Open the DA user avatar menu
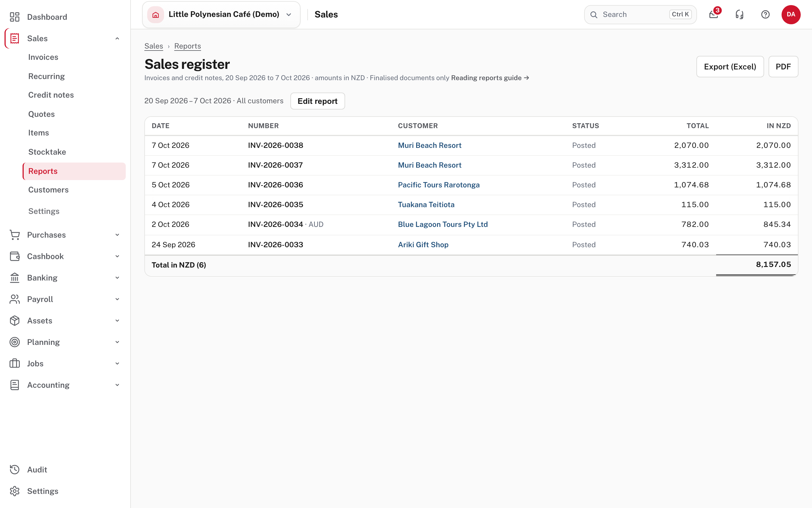 [791, 14]
